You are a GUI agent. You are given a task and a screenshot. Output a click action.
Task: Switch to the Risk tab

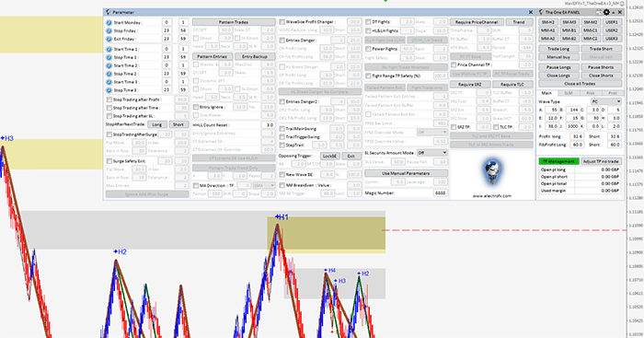[591, 93]
